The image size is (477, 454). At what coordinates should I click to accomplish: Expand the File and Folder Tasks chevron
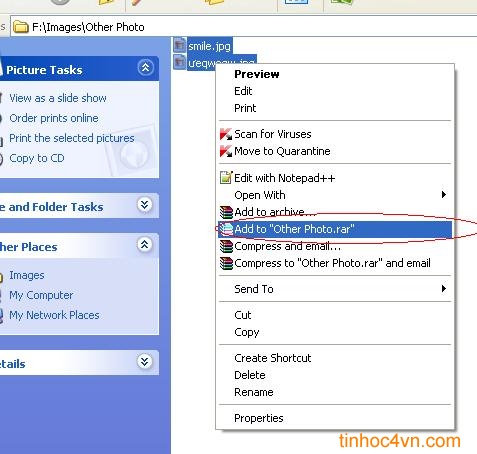pos(144,204)
